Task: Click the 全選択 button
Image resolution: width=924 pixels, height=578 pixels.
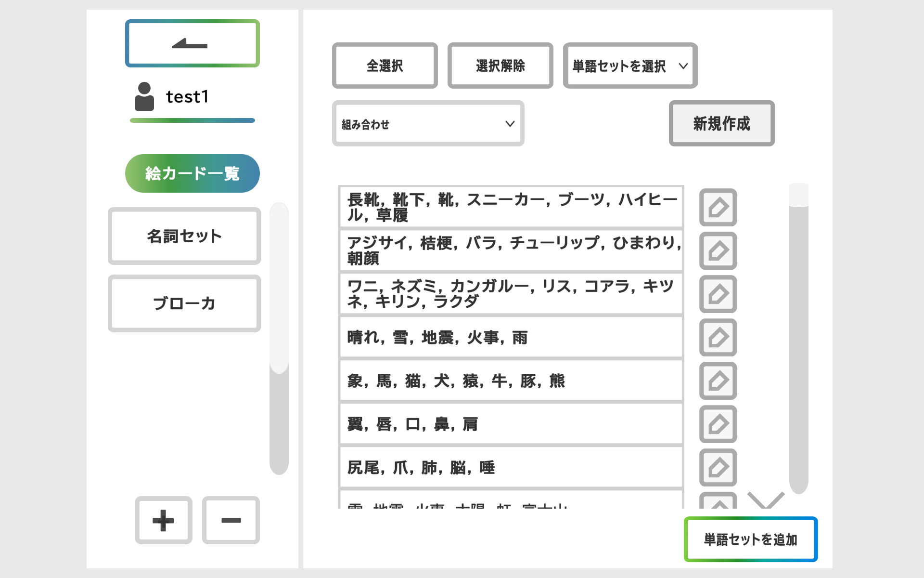Action: tap(385, 66)
